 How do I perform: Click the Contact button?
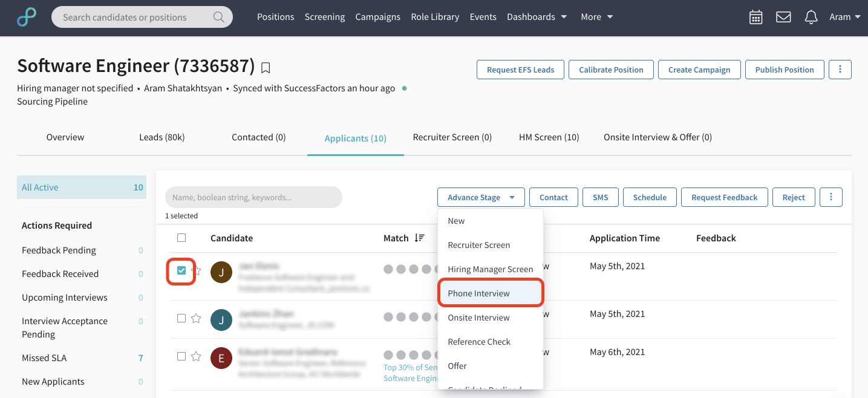553,197
